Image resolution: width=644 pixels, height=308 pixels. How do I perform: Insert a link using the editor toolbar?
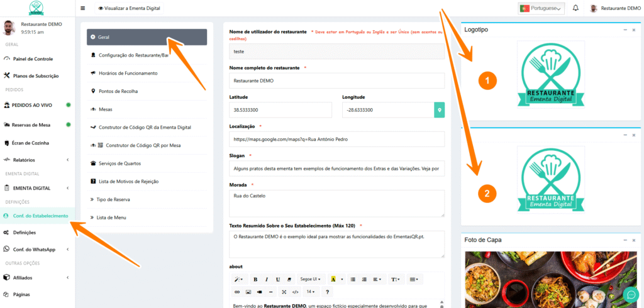[x=237, y=292]
